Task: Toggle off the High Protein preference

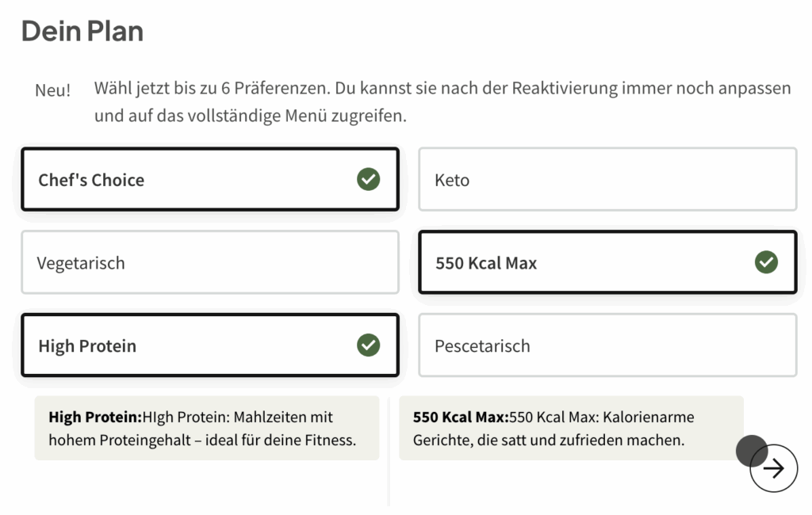Action: [209, 345]
